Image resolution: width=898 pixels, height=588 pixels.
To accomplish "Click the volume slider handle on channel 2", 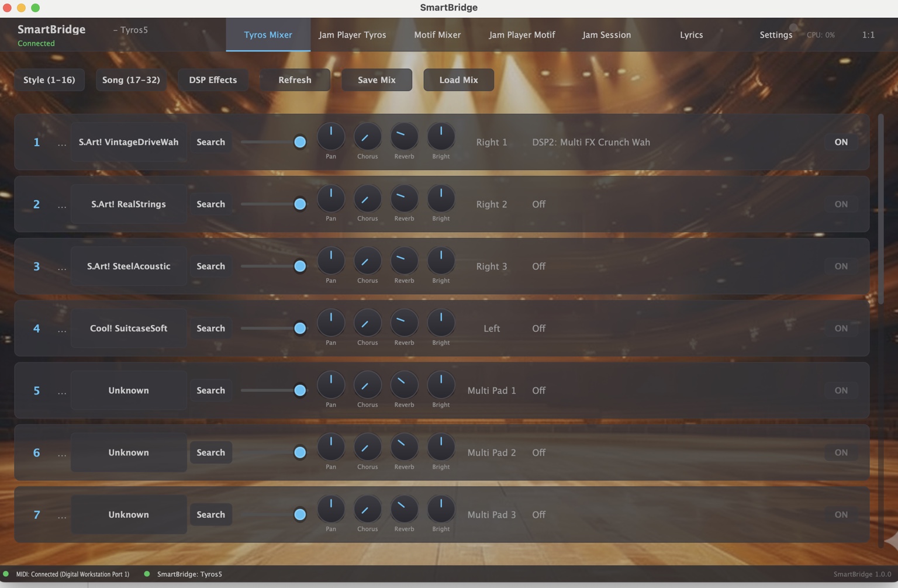I will pyautogui.click(x=300, y=204).
